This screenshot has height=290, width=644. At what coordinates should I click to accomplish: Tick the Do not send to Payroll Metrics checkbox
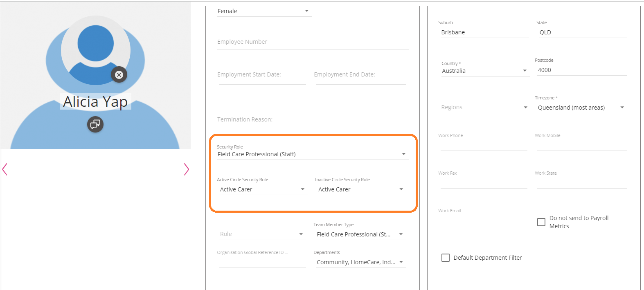pyautogui.click(x=541, y=222)
